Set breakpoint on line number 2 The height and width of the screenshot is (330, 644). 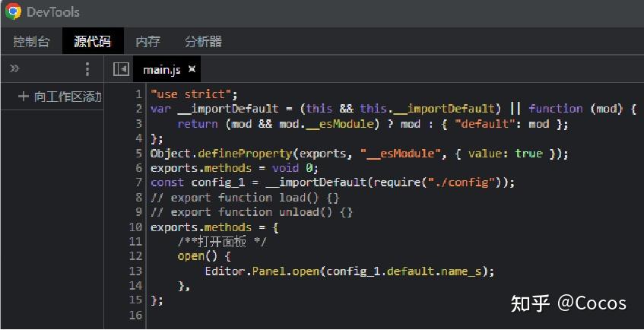[x=138, y=109]
